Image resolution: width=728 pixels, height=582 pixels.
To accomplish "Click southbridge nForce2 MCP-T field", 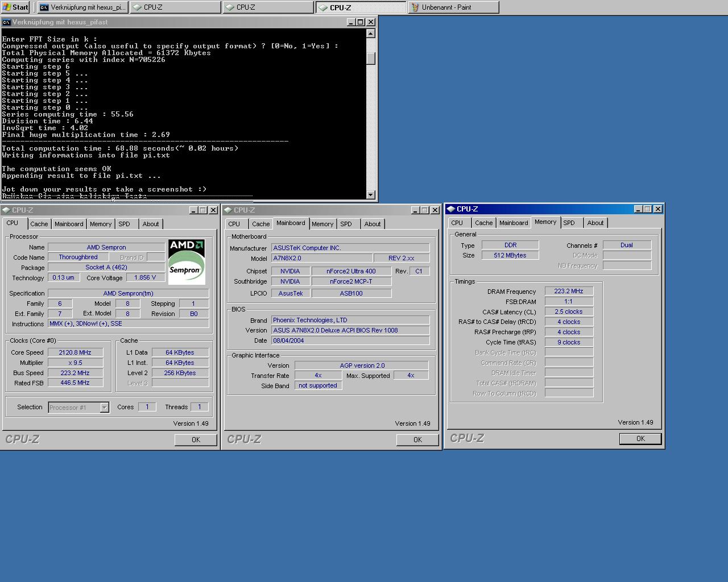I will [351, 281].
